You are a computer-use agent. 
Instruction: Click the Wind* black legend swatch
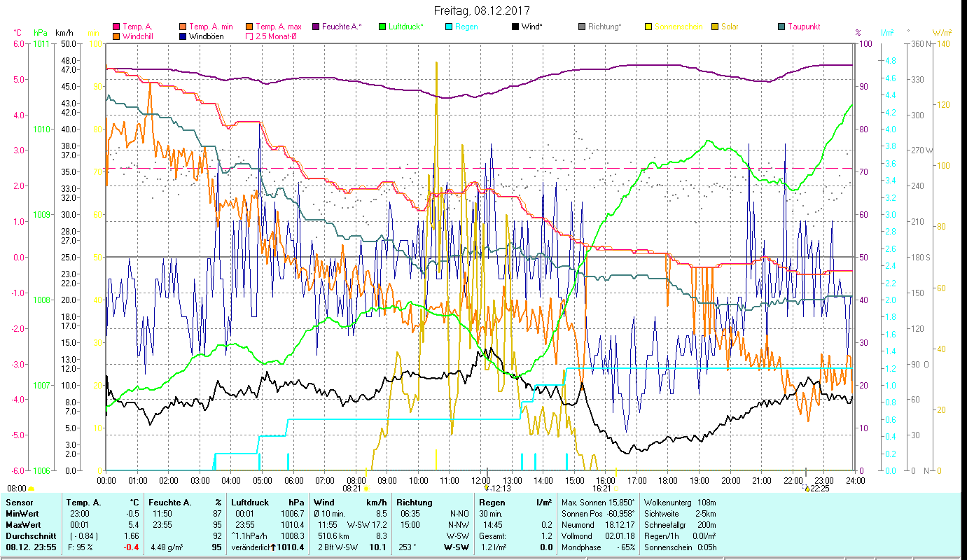[515, 27]
